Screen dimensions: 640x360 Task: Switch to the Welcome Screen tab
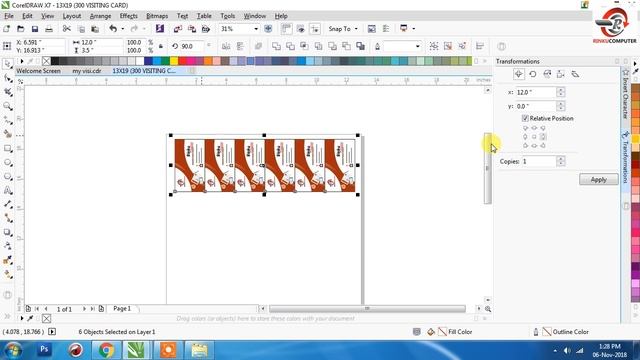coord(38,71)
